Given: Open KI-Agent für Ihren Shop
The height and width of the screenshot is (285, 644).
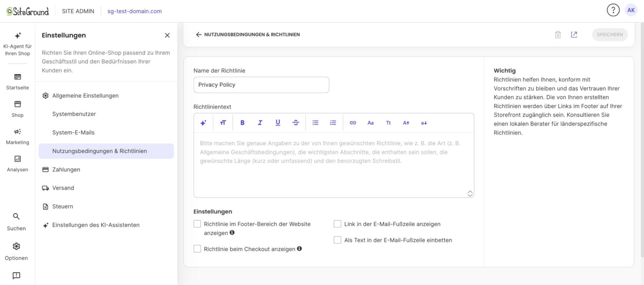Looking at the screenshot, I should pos(18,44).
